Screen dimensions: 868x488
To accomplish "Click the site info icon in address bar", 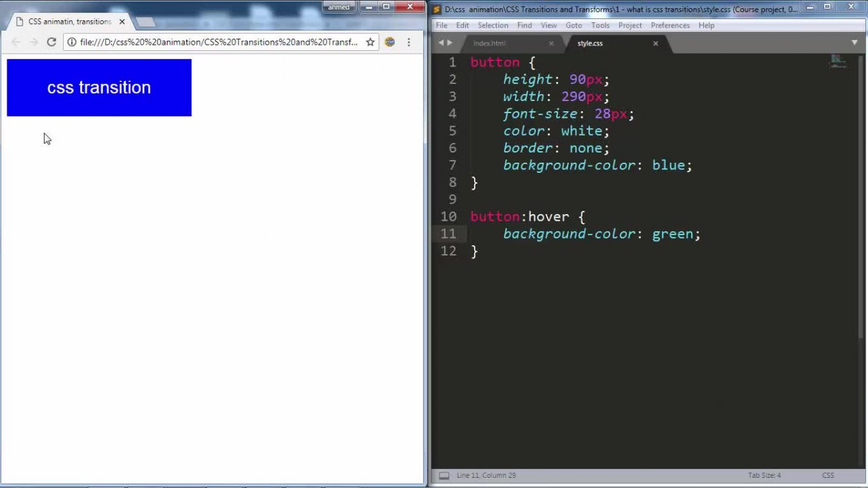I will pos(72,42).
